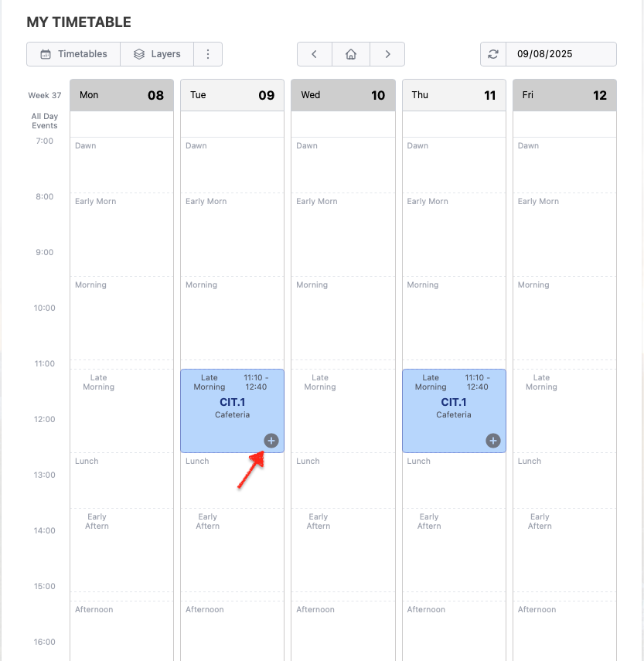The width and height of the screenshot is (644, 661).
Task: Select the Mon 08 day header
Action: [x=121, y=95]
